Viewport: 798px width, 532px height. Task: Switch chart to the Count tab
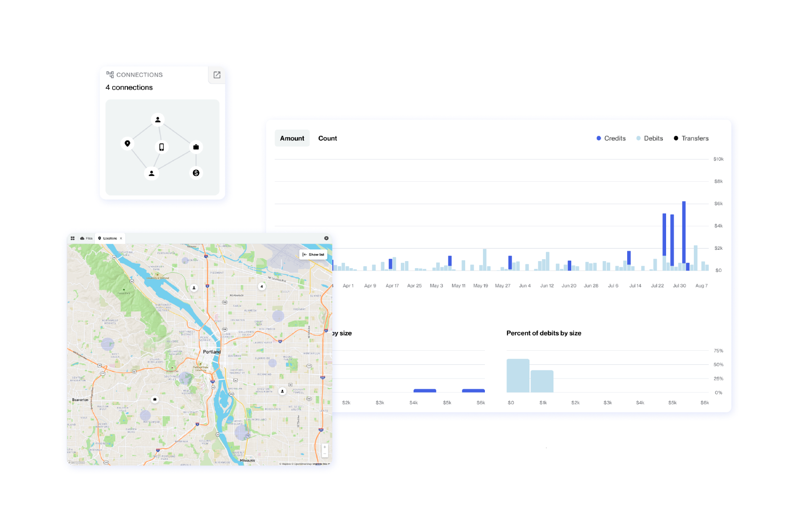click(328, 138)
